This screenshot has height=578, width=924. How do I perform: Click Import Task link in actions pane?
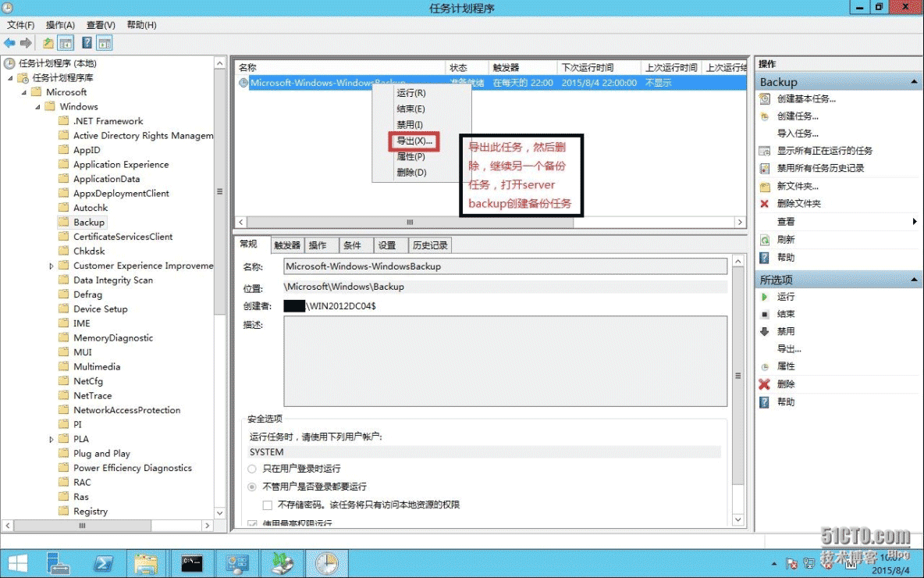[x=798, y=134]
